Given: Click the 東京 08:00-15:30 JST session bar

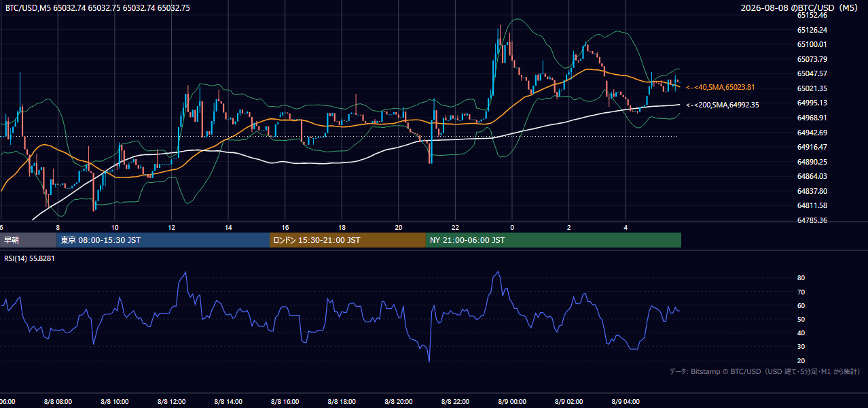Looking at the screenshot, I should [x=163, y=240].
